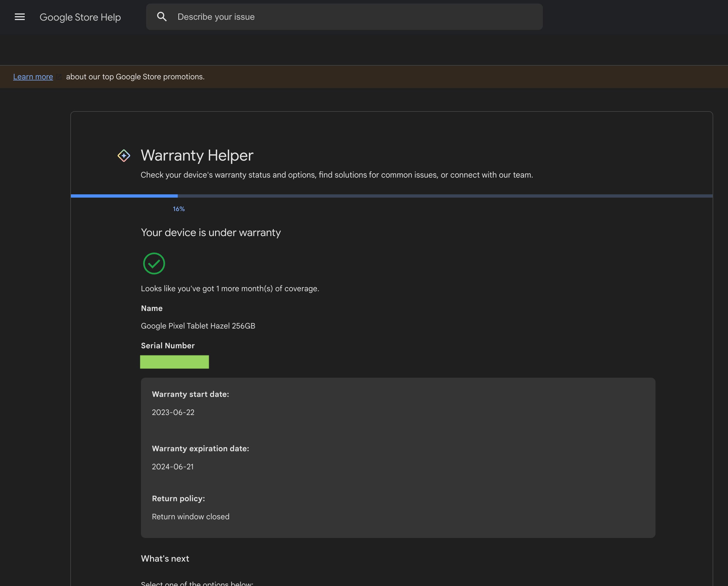The image size is (728, 586).
Task: Click the search magnifier icon
Action: point(162,16)
